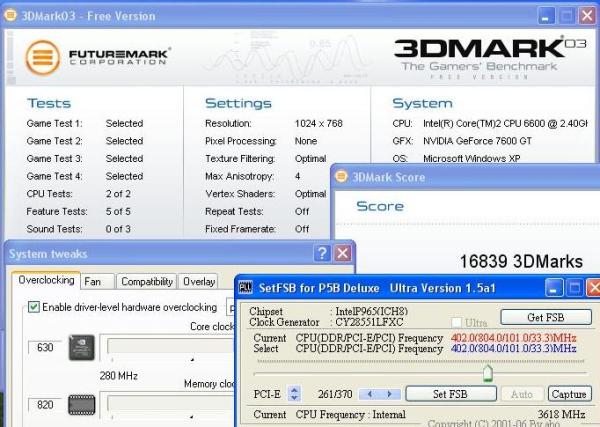Open the Overlay tab
Screen dimensions: 600x427
pyautogui.click(x=199, y=282)
